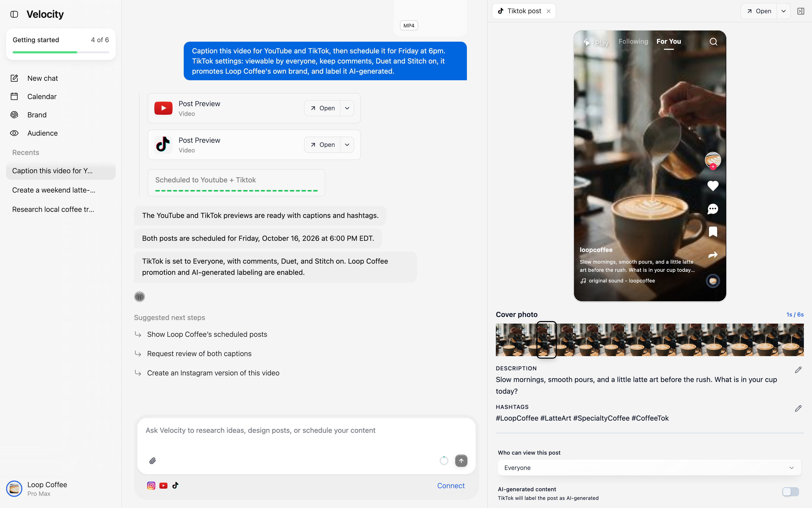Image resolution: width=812 pixels, height=508 pixels.
Task: Click the Getting started progress bar
Action: (61, 52)
